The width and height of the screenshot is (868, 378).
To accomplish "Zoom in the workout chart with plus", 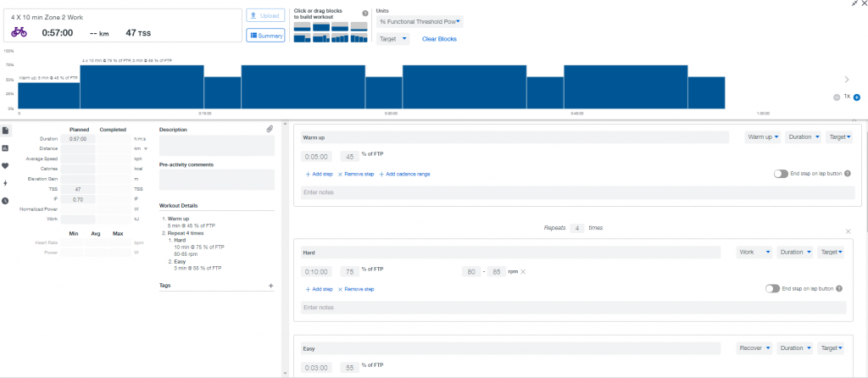I will coord(857,97).
